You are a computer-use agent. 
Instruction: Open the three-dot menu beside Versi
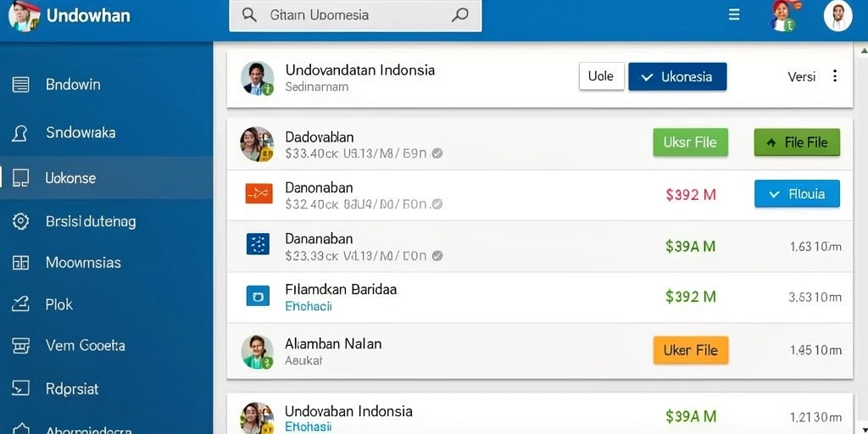coord(835,76)
